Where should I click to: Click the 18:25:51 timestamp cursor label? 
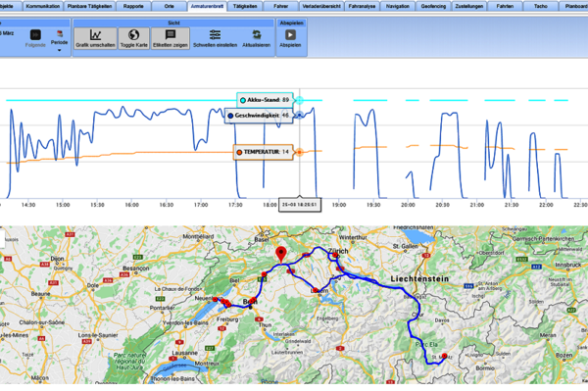coord(300,205)
